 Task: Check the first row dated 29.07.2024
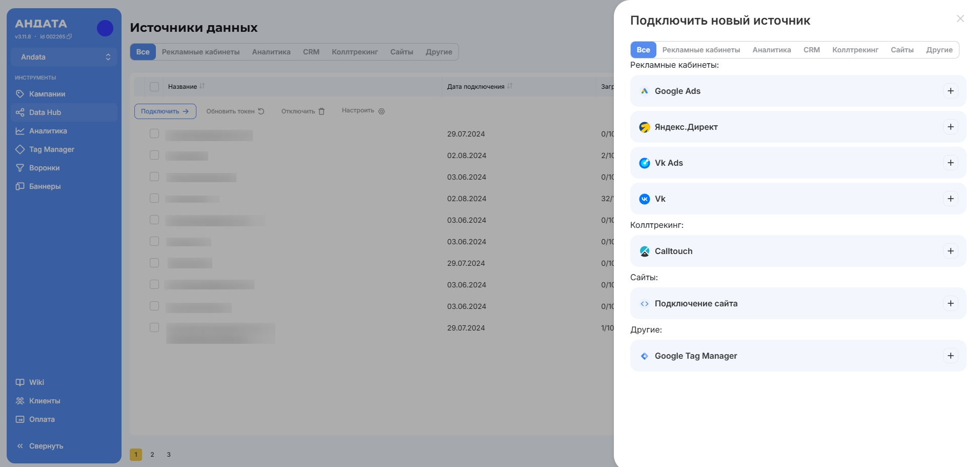(x=154, y=133)
